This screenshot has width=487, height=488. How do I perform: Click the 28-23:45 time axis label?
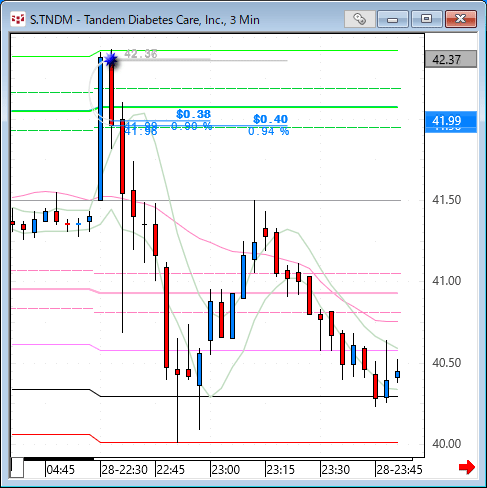point(399,470)
